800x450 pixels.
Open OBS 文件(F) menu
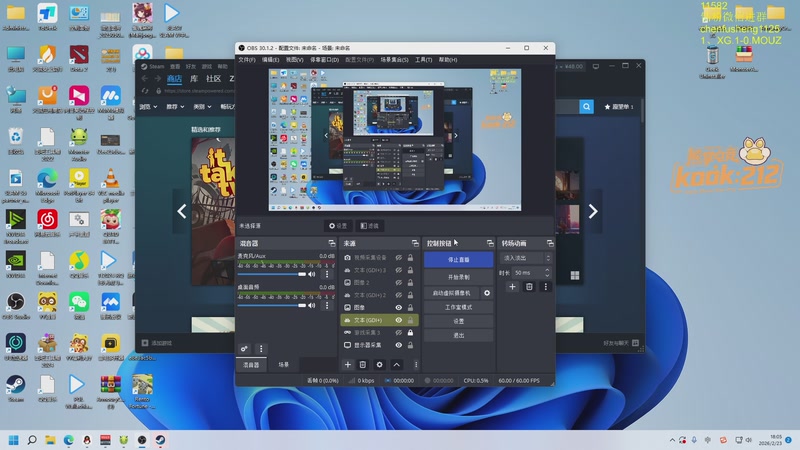247,60
